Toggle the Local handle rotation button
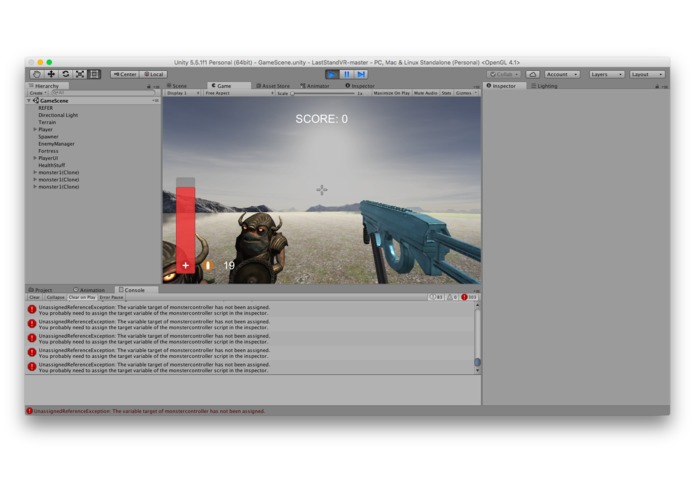The width and height of the screenshot is (695, 494). [x=153, y=74]
